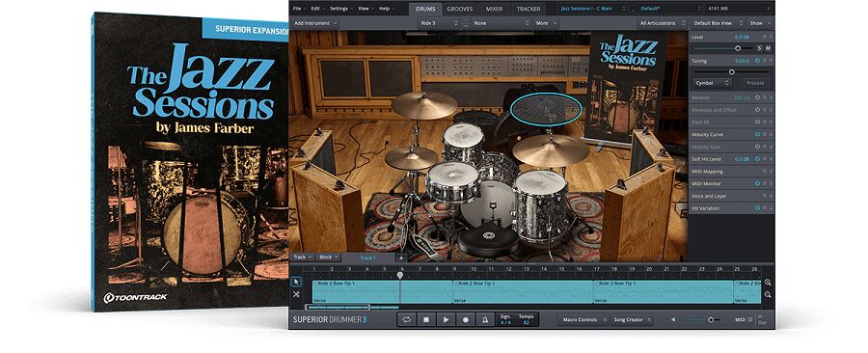Select the hi-hat in the kit
This screenshot has width=868, height=353.
(x=411, y=158)
